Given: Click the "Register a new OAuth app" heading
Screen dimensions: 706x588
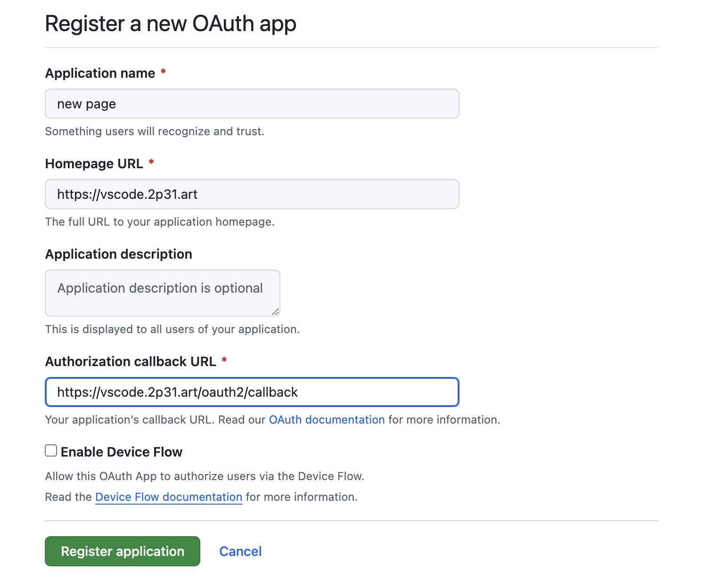Looking at the screenshot, I should (171, 24).
